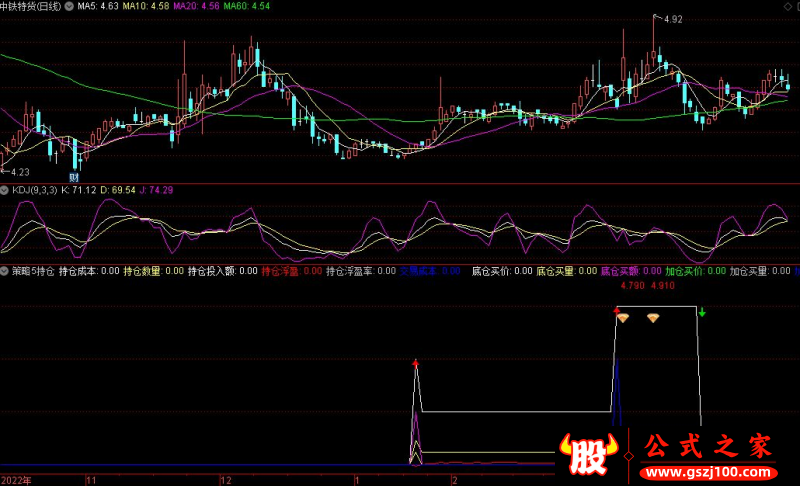The width and height of the screenshot is (800, 486).
Task: Click the 策略5持仓 indicator name
Action: 32,271
